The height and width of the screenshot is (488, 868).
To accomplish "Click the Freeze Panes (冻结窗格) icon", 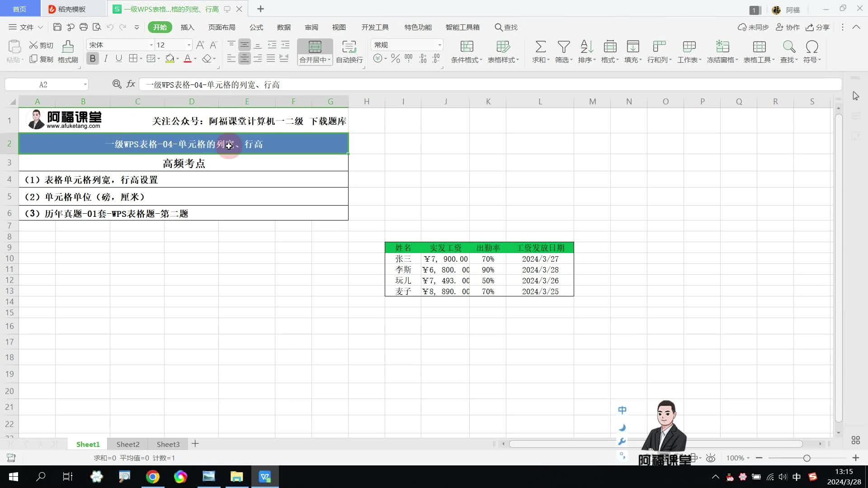I will [722, 47].
